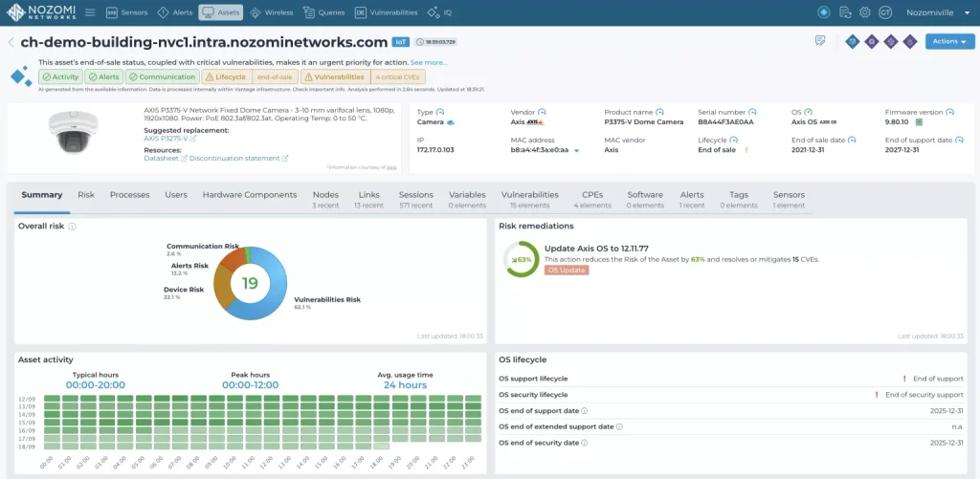Click the 00:00-20:00 typical hours value

coord(96,385)
